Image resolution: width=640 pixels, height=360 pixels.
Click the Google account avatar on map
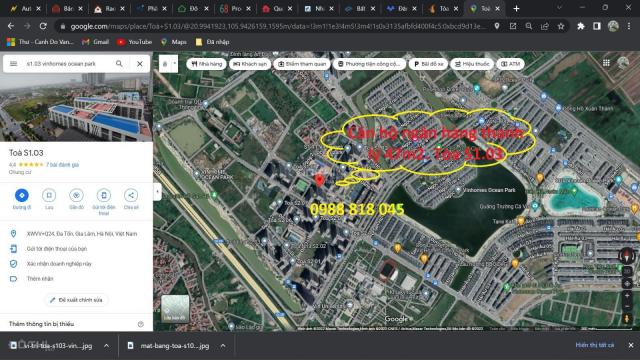click(623, 63)
